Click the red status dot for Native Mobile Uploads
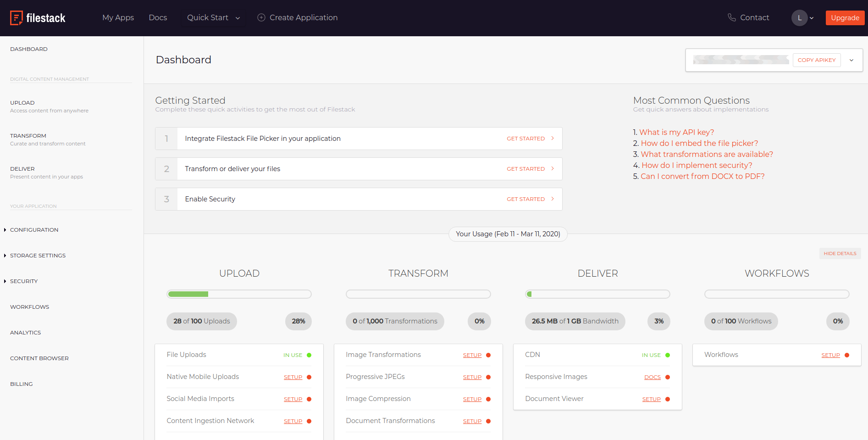Screen dimensions: 868x440 (x=309, y=377)
